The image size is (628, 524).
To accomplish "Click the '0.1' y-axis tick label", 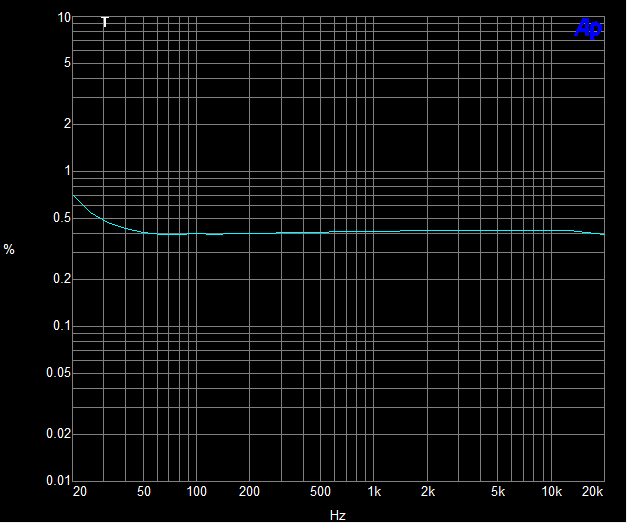I will point(62,326).
